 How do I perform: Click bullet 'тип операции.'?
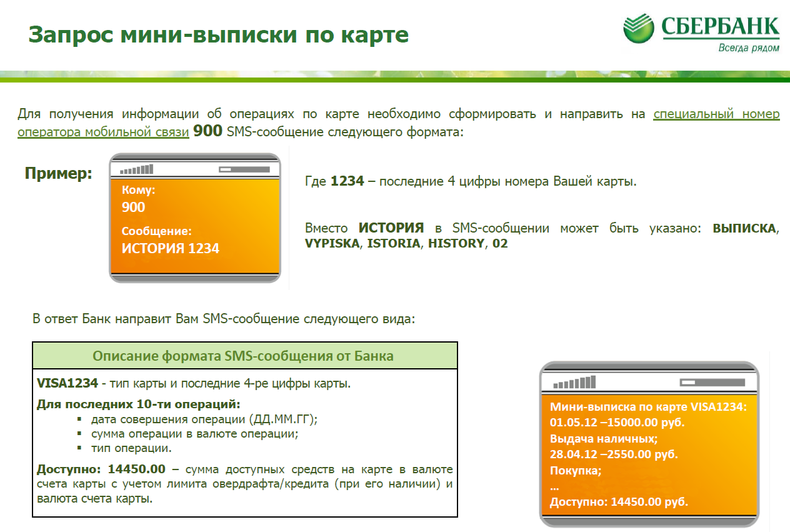[131, 448]
